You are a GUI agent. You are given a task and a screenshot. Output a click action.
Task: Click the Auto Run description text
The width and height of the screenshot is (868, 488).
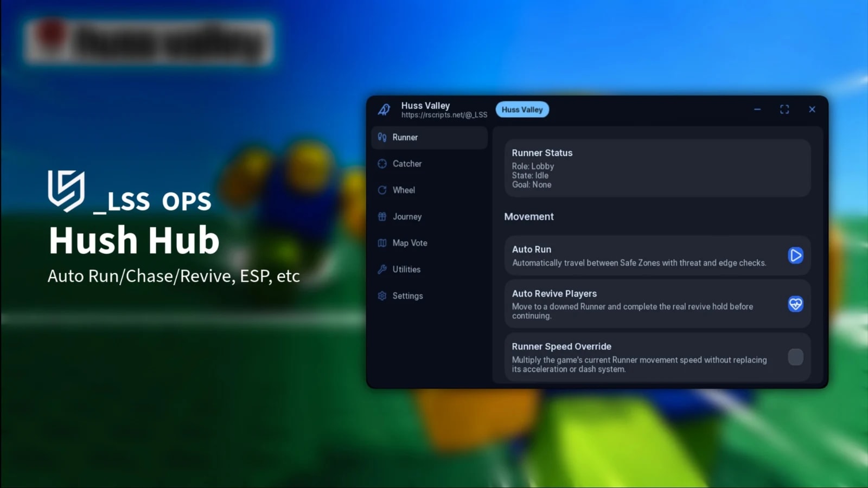(x=639, y=263)
